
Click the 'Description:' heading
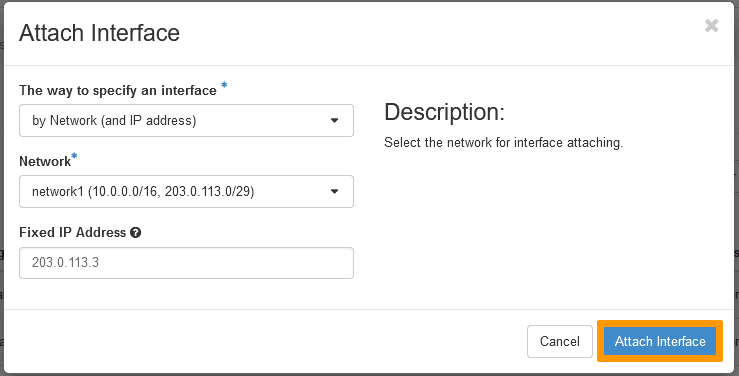pyautogui.click(x=444, y=112)
